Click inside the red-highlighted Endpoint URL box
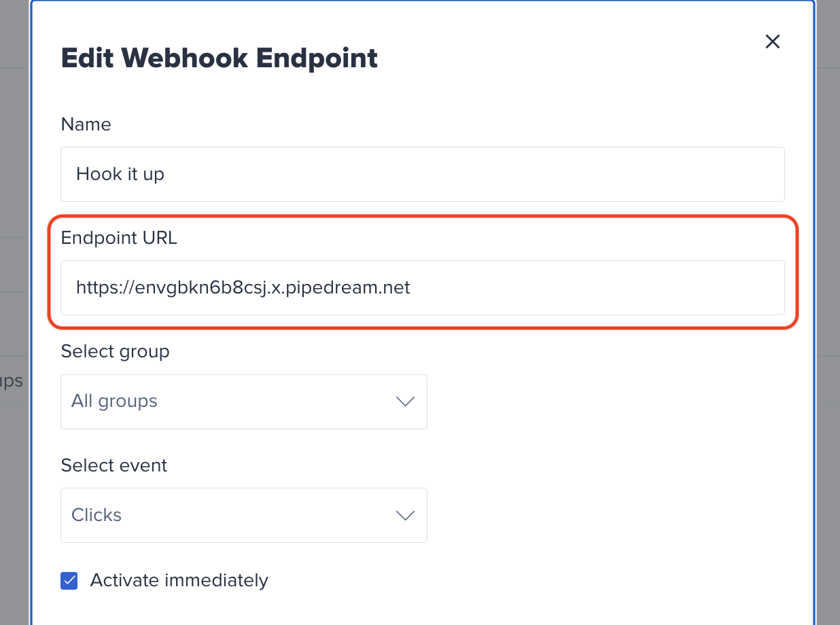This screenshot has height=625, width=840. click(422, 287)
